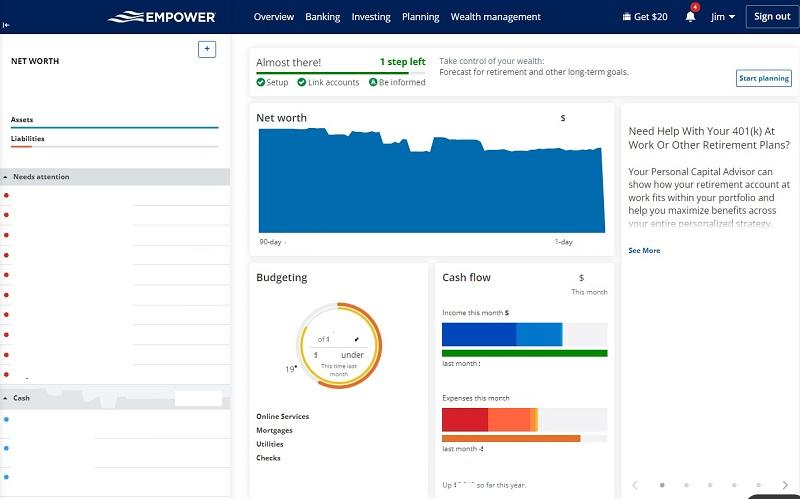The height and width of the screenshot is (499, 800).
Task: Click the Setup green checkmark
Action: coord(261,82)
